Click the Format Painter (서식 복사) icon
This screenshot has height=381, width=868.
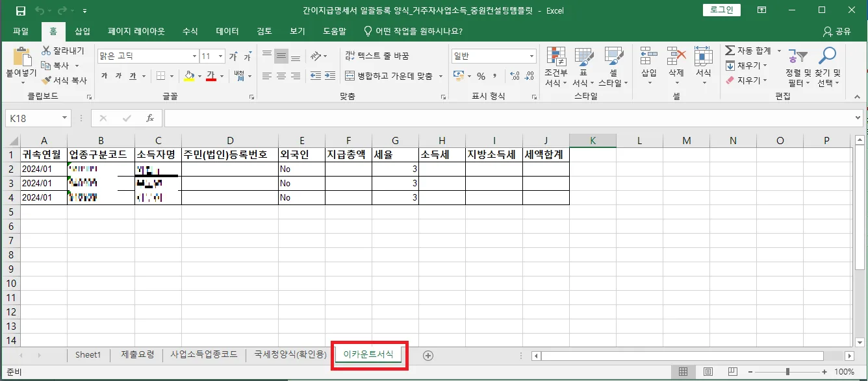(x=46, y=80)
